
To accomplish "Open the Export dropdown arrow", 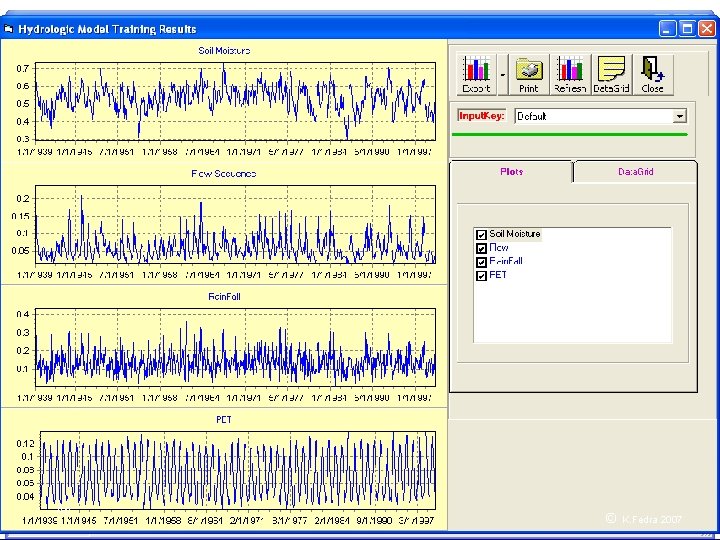I will [503, 72].
